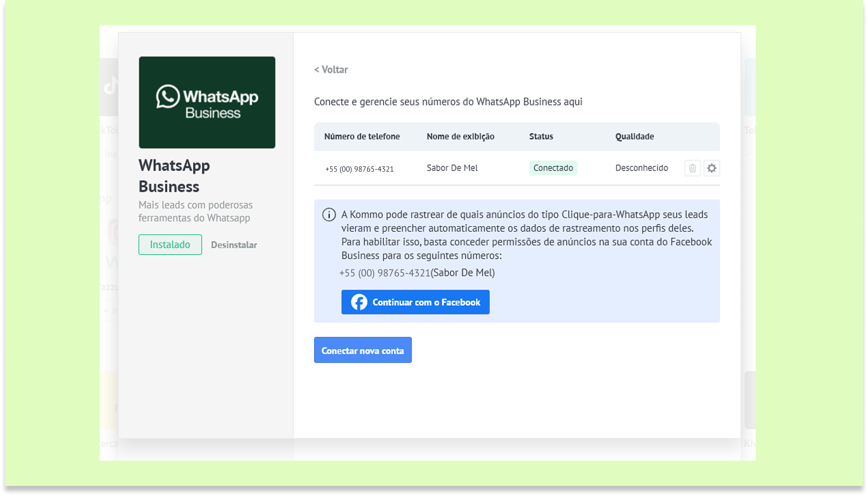This screenshot has width=868, height=496.
Task: Click the phone number listed in blue notice
Action: click(385, 273)
